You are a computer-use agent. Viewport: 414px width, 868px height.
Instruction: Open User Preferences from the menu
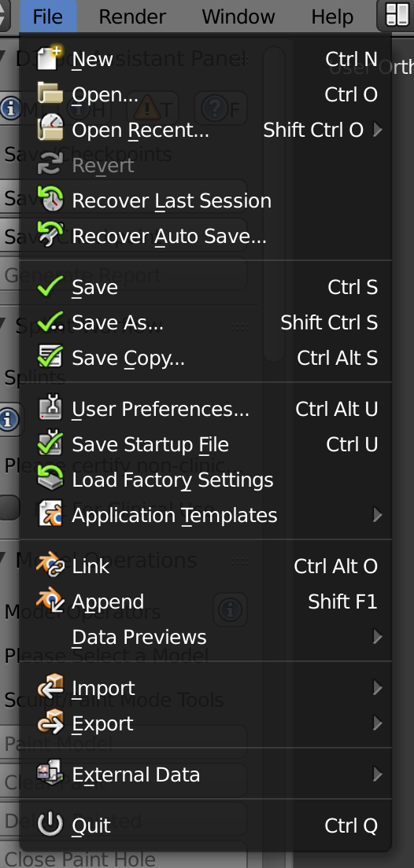[205, 409]
